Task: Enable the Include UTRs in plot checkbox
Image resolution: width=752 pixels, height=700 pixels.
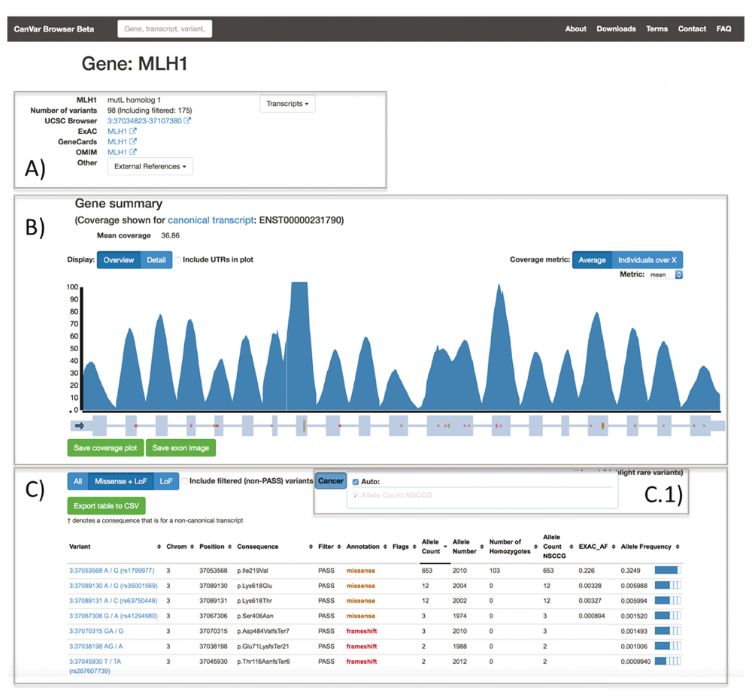Action: 177,260
